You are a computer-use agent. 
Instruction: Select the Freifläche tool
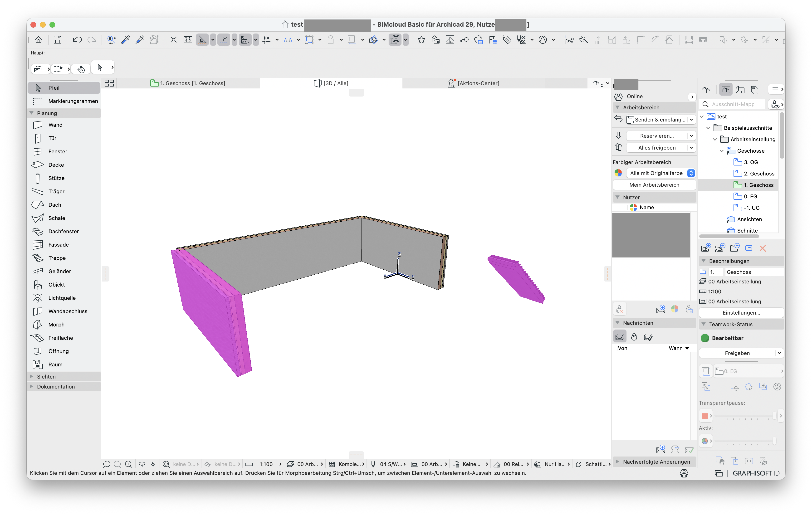(x=64, y=338)
